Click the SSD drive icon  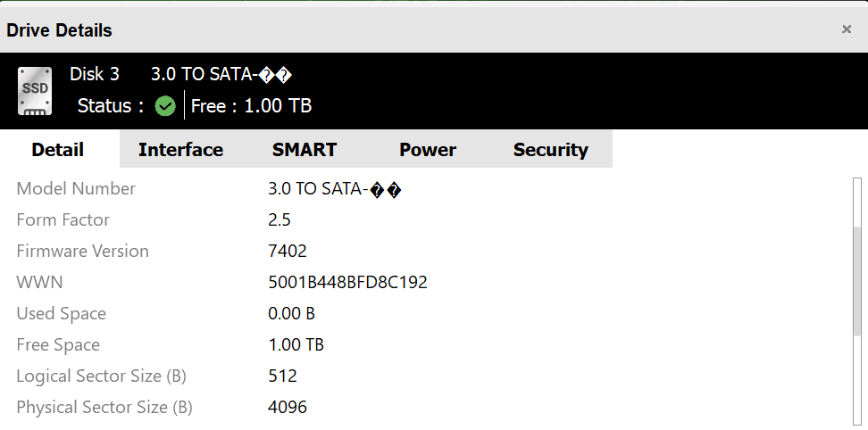(35, 91)
